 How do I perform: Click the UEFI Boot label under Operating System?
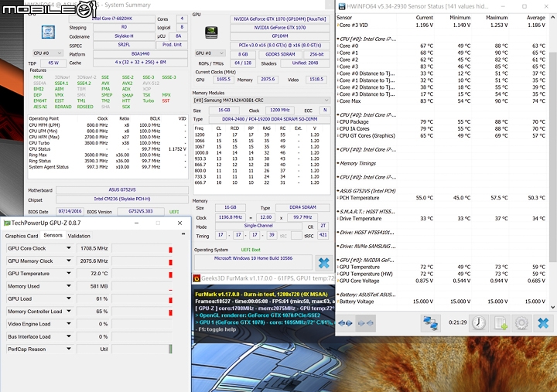pos(251,250)
